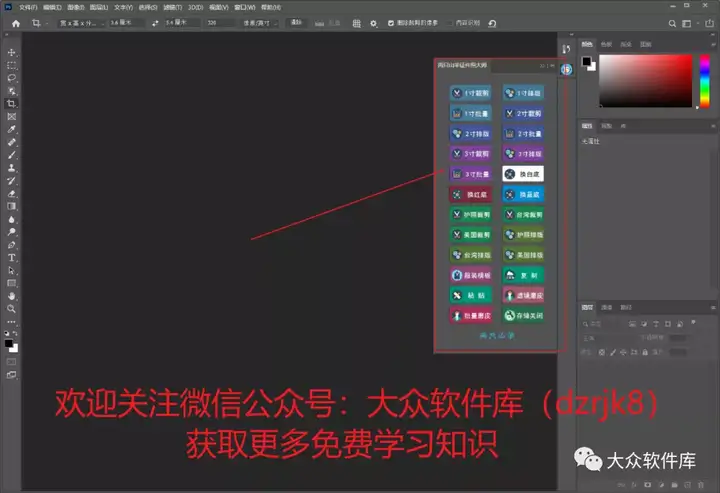The image size is (720, 493).
Task: Open the pixels/inch resolution unit dropdown
Action: pyautogui.click(x=260, y=23)
